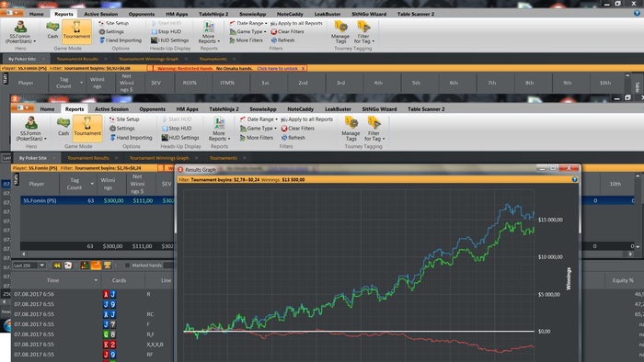Open Game Type filter in back window
This screenshot has width=644, height=362.
coord(247,31)
